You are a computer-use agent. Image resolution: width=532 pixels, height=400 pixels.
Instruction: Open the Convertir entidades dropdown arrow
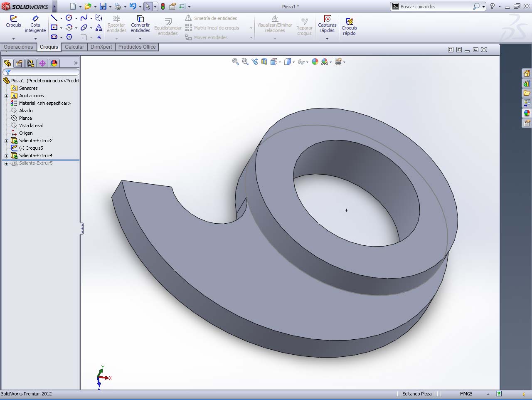tap(140, 39)
